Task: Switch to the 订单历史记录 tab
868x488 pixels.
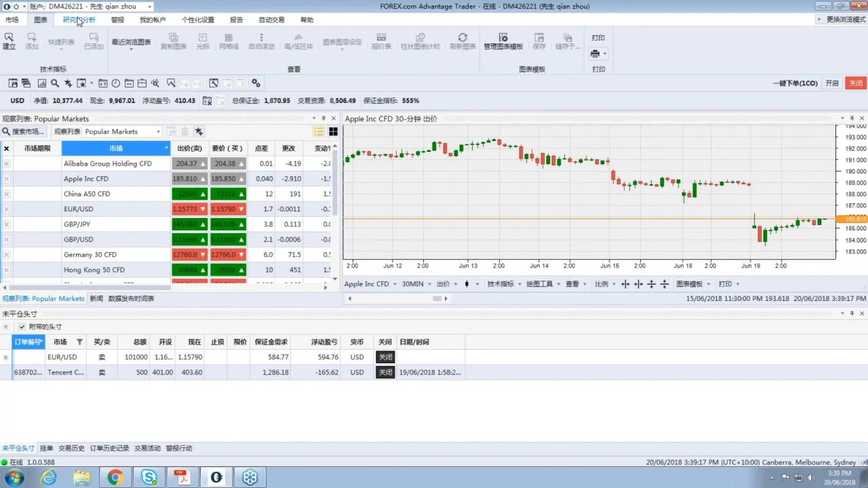Action: tap(109, 448)
